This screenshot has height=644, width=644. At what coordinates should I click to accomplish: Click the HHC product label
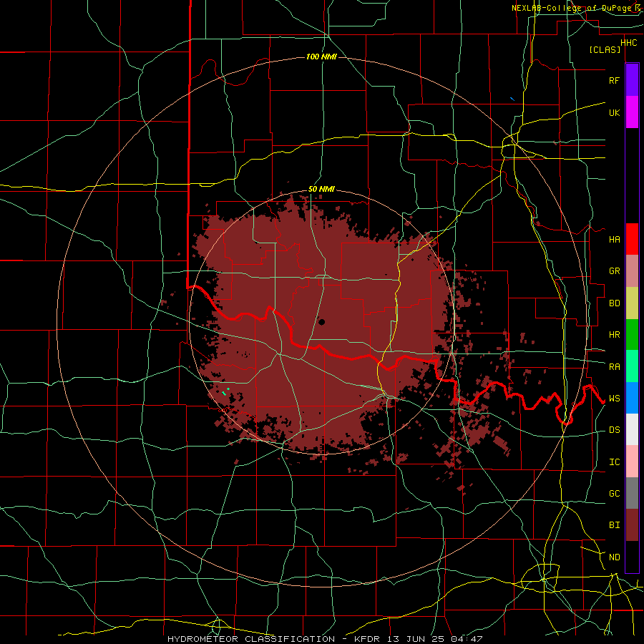[x=628, y=42]
